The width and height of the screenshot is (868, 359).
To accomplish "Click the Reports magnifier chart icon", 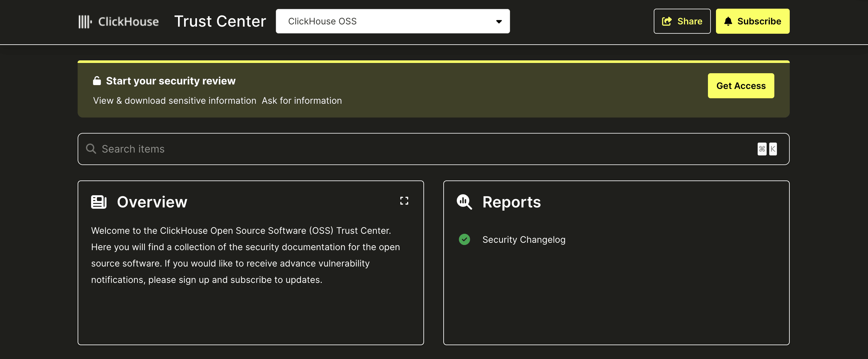I will [x=464, y=202].
